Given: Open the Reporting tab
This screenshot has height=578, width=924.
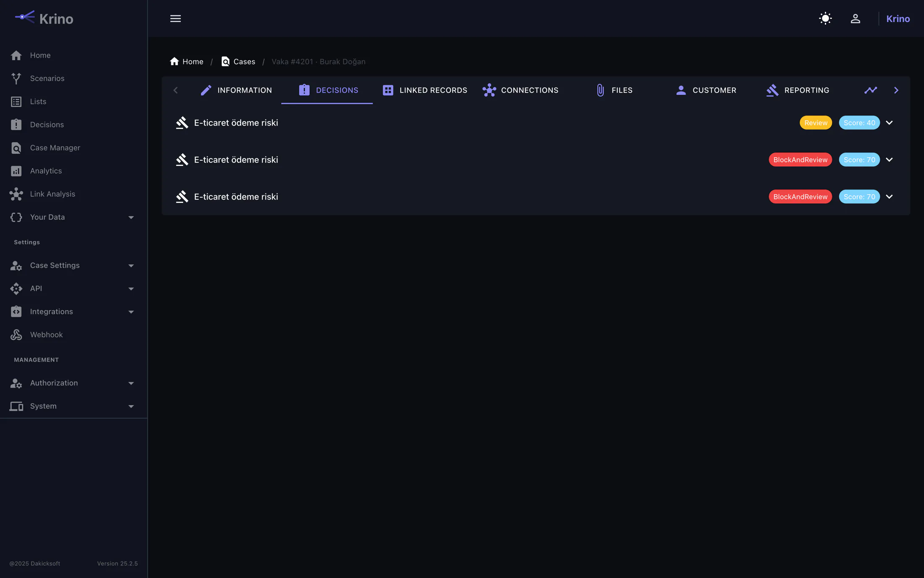Looking at the screenshot, I should point(797,90).
